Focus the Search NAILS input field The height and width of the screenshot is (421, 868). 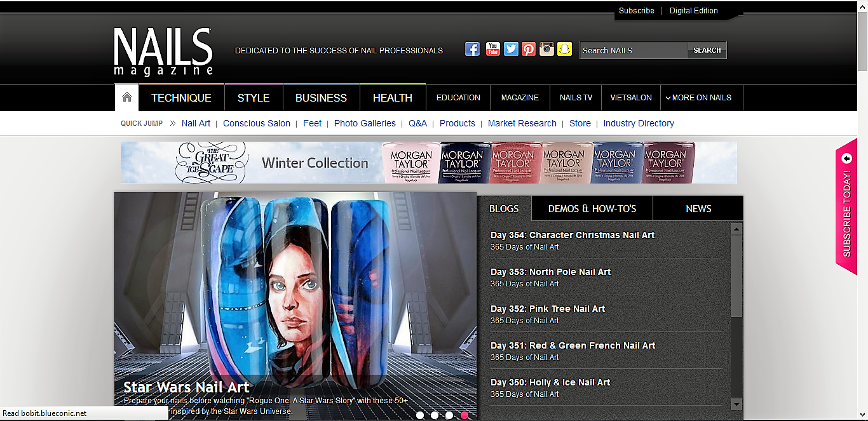(x=634, y=50)
